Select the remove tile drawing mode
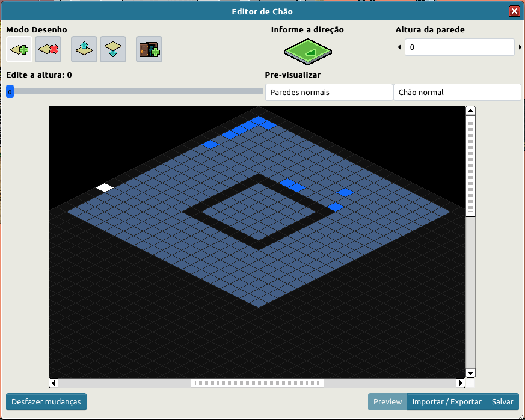 48,49
